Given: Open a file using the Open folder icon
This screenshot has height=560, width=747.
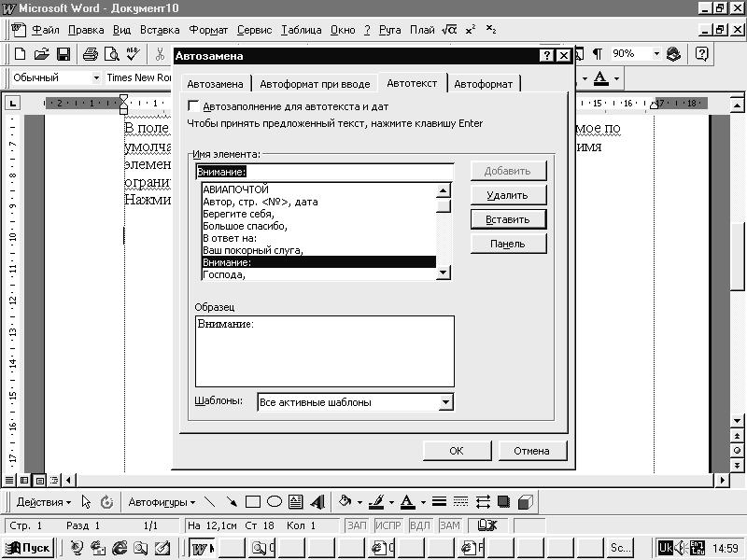Looking at the screenshot, I should click(x=42, y=54).
